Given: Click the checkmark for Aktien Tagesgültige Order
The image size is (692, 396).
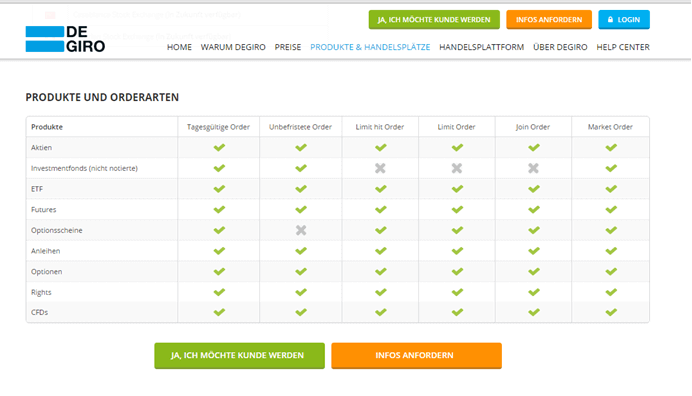Looking at the screenshot, I should click(x=219, y=147).
